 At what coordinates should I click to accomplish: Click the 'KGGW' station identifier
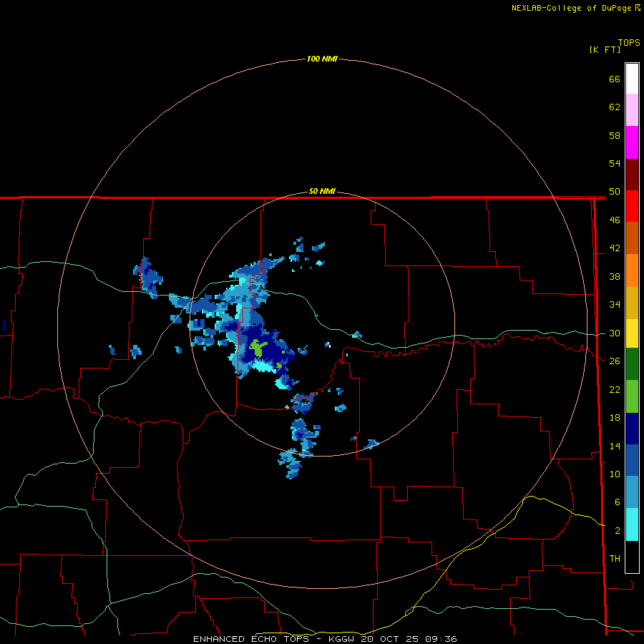click(x=343, y=639)
